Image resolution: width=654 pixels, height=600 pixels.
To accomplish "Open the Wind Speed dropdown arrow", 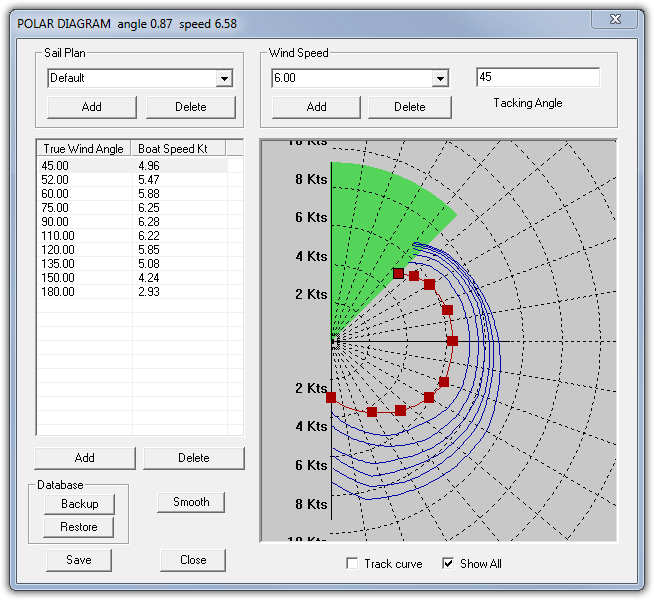I will pyautogui.click(x=440, y=78).
